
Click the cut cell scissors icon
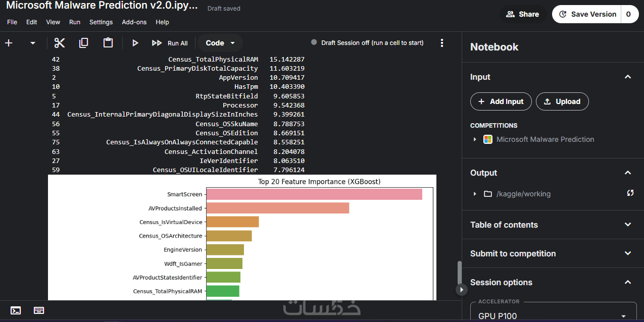60,43
